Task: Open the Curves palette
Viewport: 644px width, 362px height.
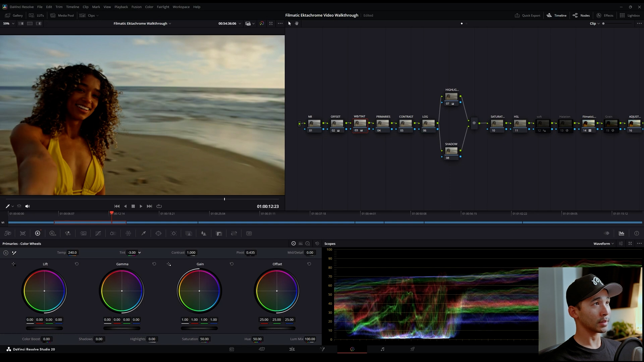Action: click(x=98, y=233)
